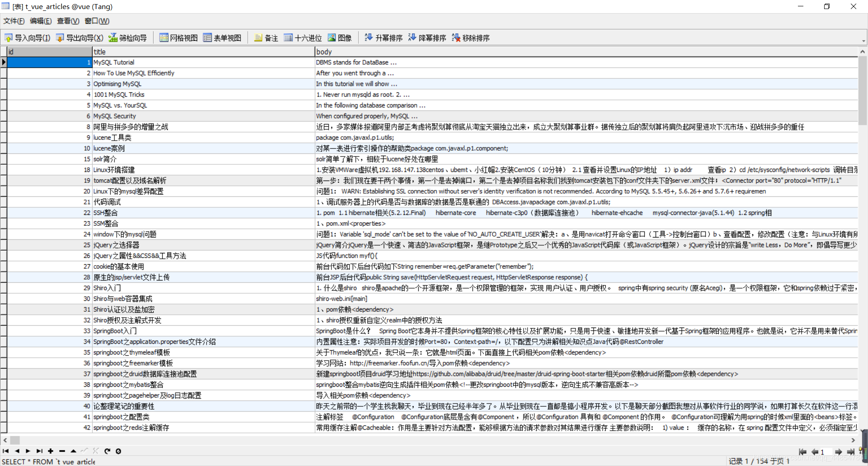Screen dimensions: 868x466
Task: Open the Filter Wizard (筛选向导)
Action: coord(127,38)
